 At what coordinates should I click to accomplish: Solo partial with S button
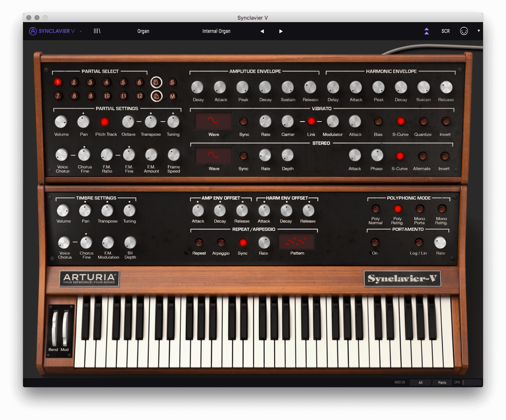[172, 83]
